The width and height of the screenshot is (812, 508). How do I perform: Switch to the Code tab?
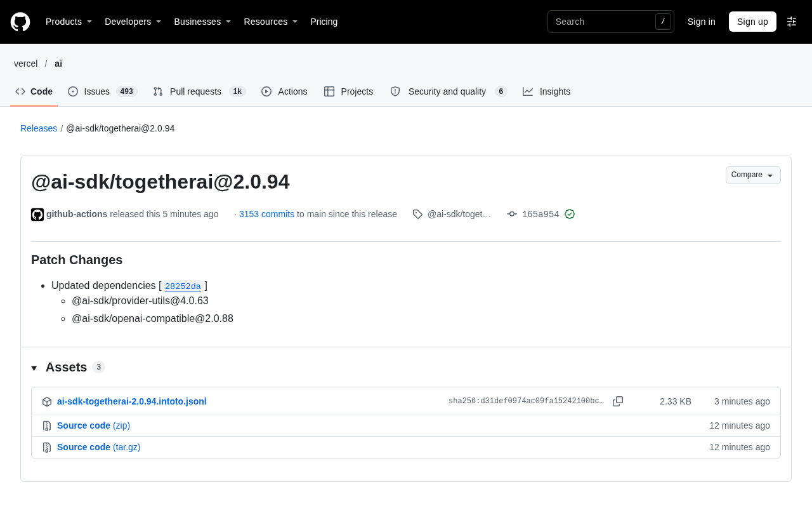[34, 91]
